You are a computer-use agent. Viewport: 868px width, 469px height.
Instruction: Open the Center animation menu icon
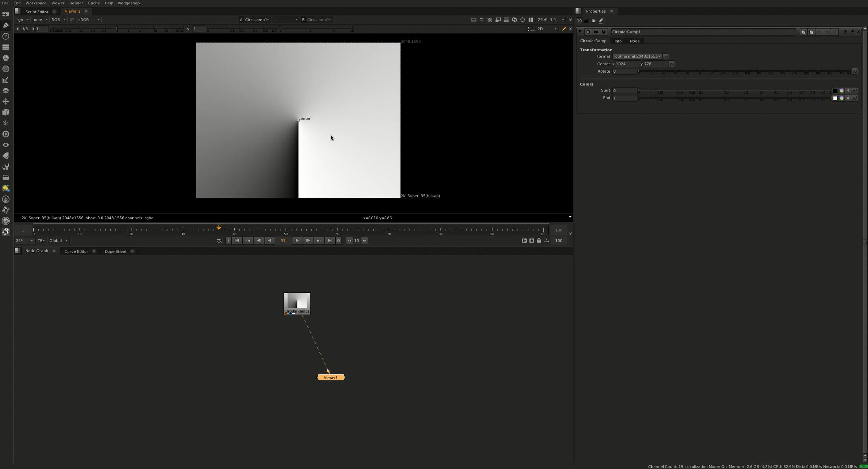pyautogui.click(x=672, y=64)
